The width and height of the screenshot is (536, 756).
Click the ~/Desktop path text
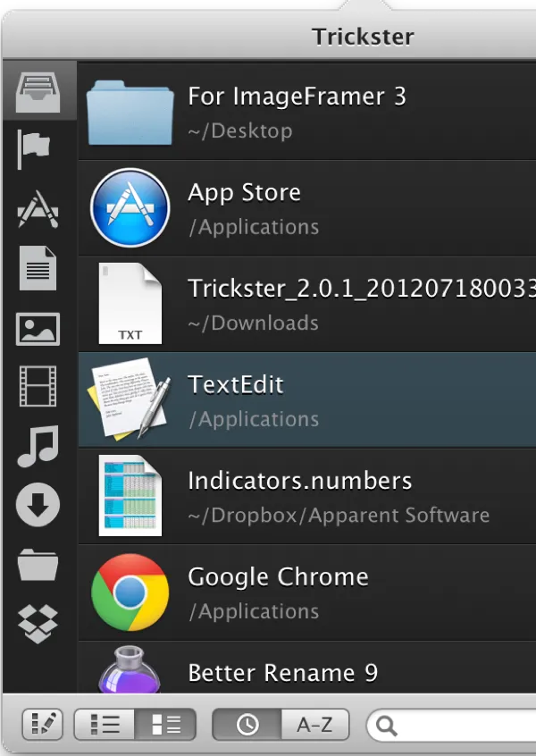click(240, 131)
